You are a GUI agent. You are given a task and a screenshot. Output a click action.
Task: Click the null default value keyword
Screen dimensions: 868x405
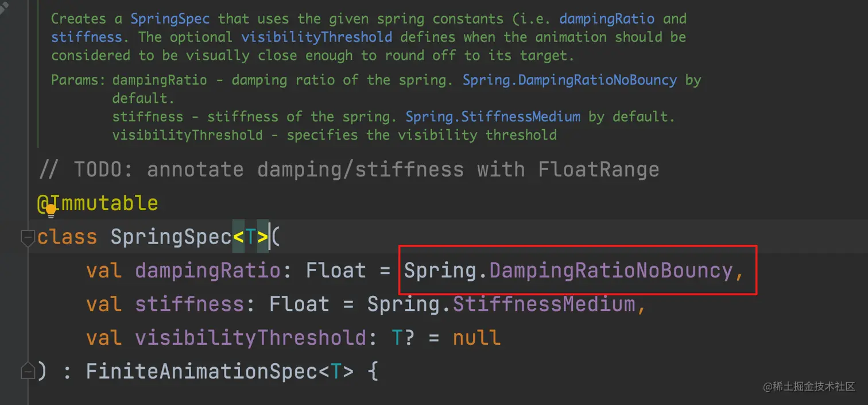pyautogui.click(x=476, y=337)
